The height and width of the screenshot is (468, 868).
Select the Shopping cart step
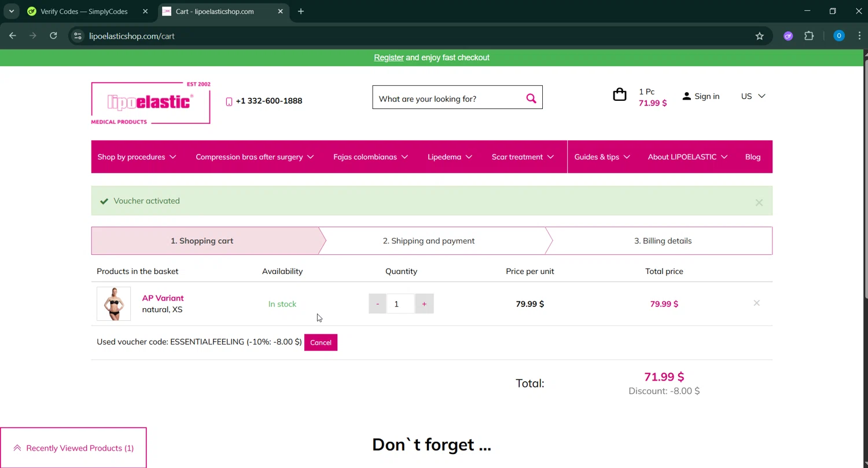coord(202,241)
